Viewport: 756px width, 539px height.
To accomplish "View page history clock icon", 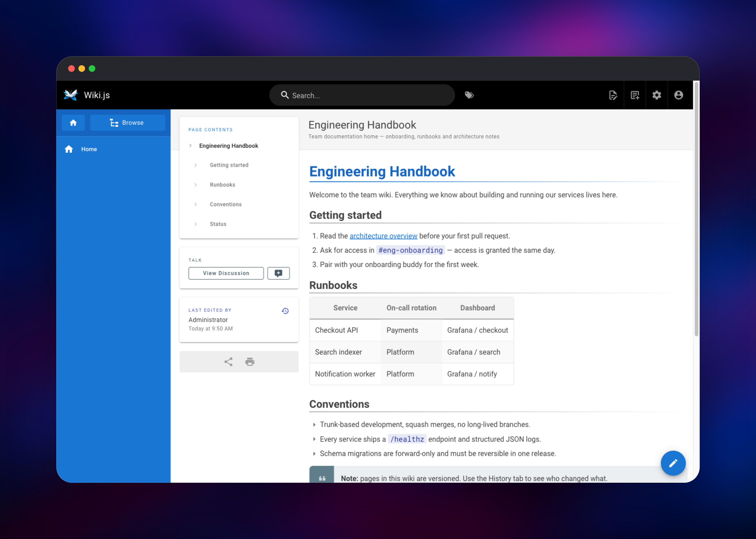I will pyautogui.click(x=285, y=311).
